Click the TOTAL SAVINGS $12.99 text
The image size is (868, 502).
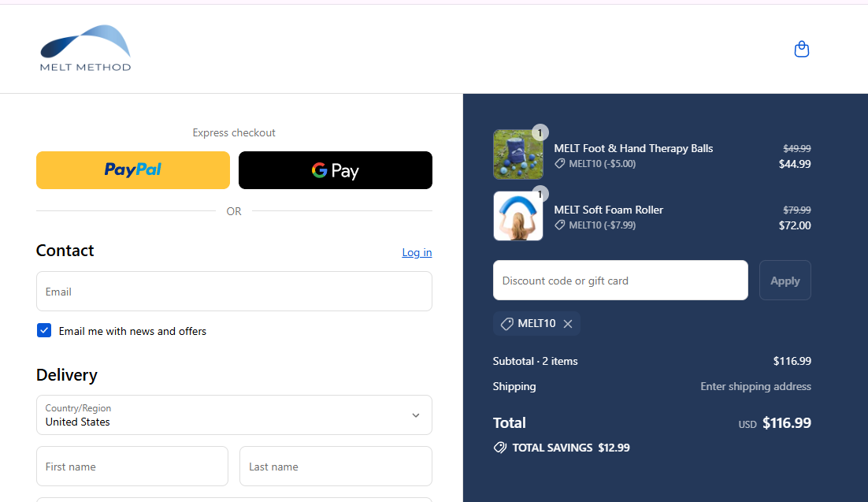571,448
